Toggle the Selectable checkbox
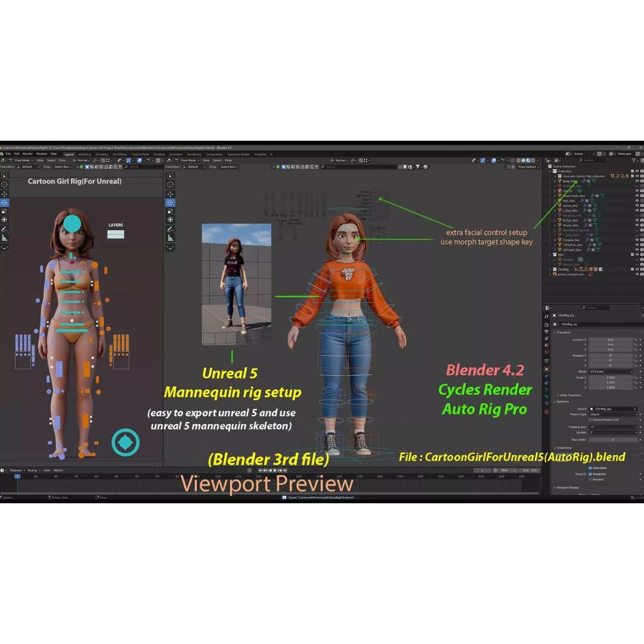644x644 pixels. (590, 468)
